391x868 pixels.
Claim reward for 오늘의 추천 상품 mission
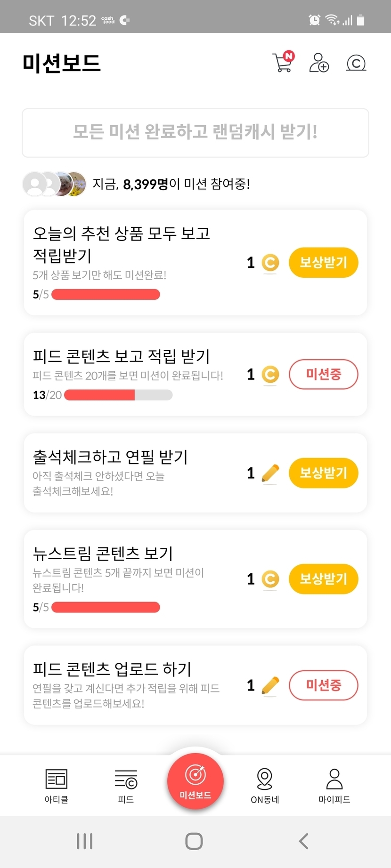323,263
